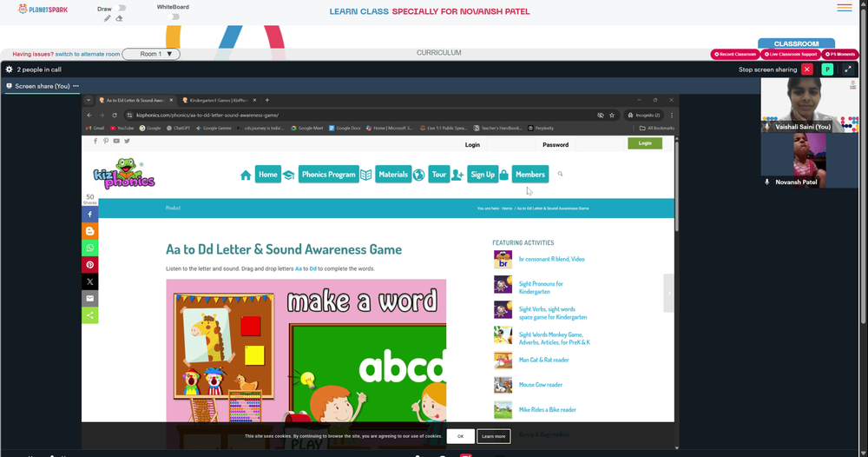Click the green P participant icon
This screenshot has width=868, height=457.
[827, 70]
